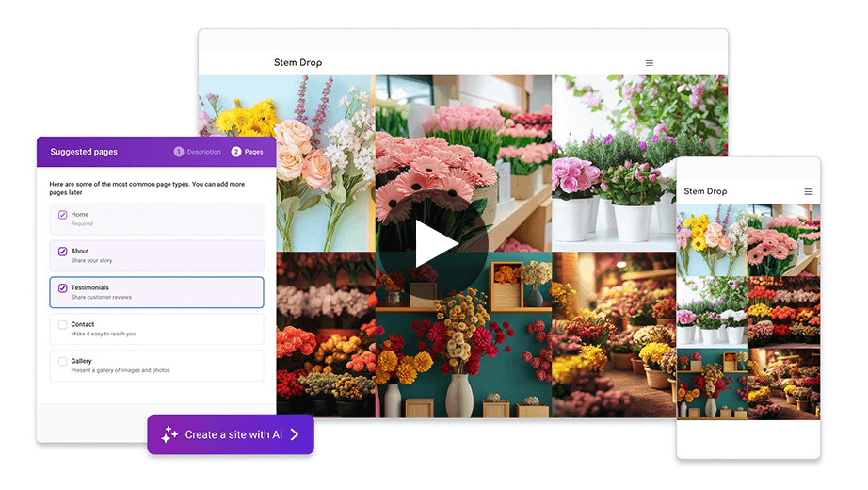The image size is (868, 490).
Task: Click the Create a site with AI button
Action: coord(231,434)
